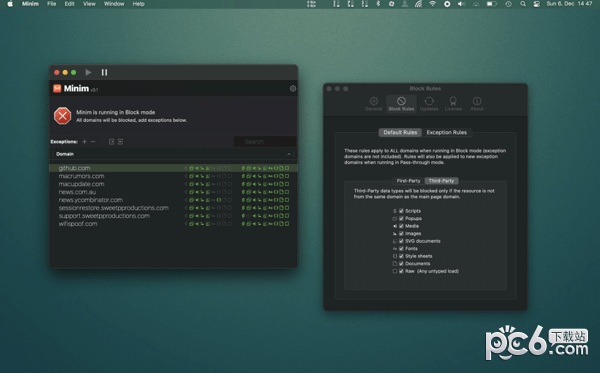The height and width of the screenshot is (373, 600).
Task: Open Control Center icon in menu bar
Action: click(536, 4)
